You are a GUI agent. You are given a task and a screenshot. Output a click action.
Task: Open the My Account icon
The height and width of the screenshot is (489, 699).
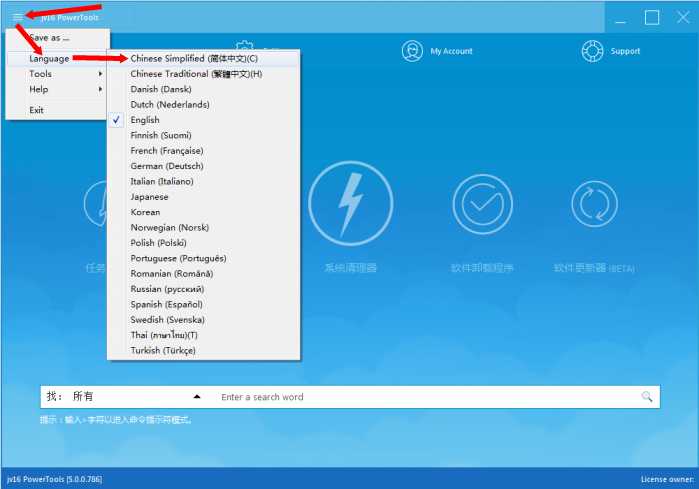click(x=412, y=51)
